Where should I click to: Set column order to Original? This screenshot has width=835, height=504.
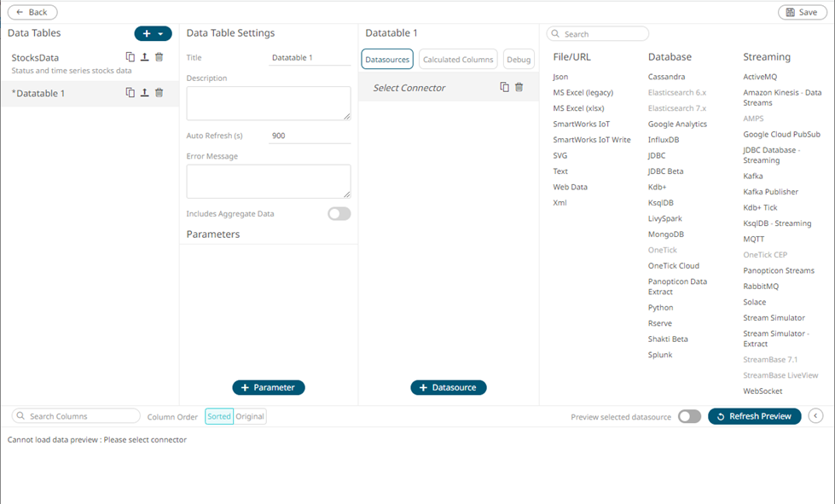250,417
